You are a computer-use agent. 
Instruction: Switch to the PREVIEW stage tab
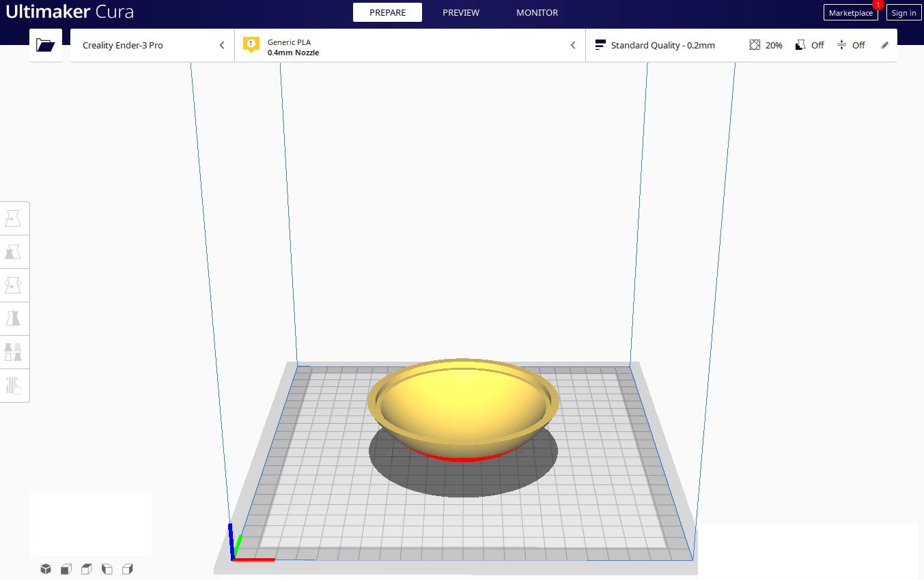(x=461, y=12)
